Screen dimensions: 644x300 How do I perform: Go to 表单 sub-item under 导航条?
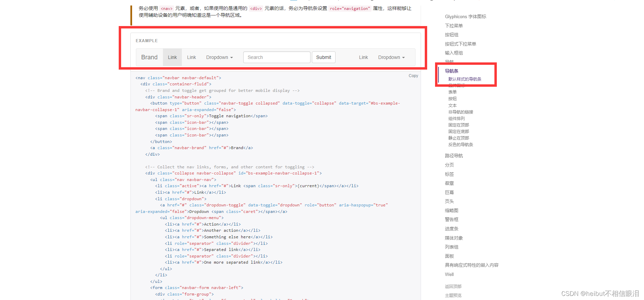452,92
